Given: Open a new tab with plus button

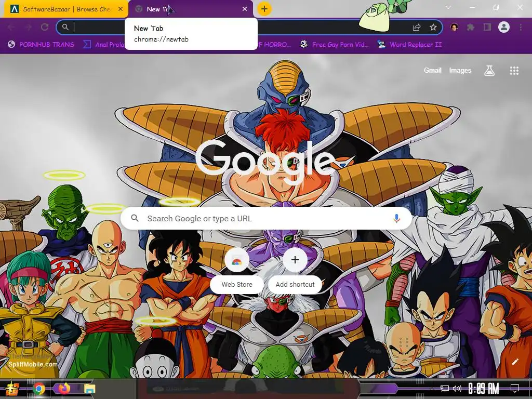Looking at the screenshot, I should click(x=264, y=9).
